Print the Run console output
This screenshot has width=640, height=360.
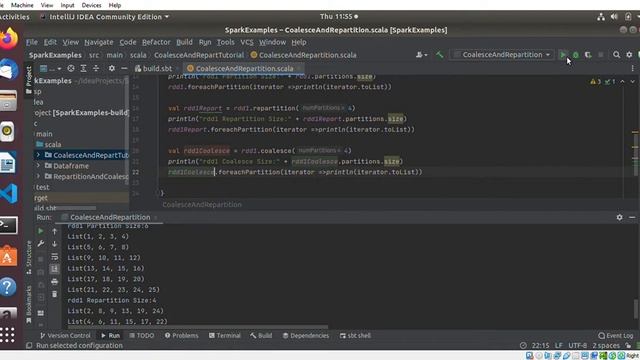coord(54,282)
